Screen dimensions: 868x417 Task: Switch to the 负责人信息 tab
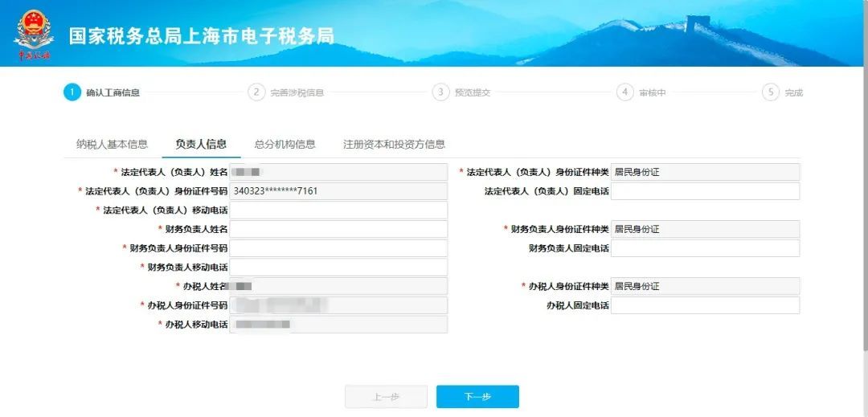pyautogui.click(x=201, y=145)
